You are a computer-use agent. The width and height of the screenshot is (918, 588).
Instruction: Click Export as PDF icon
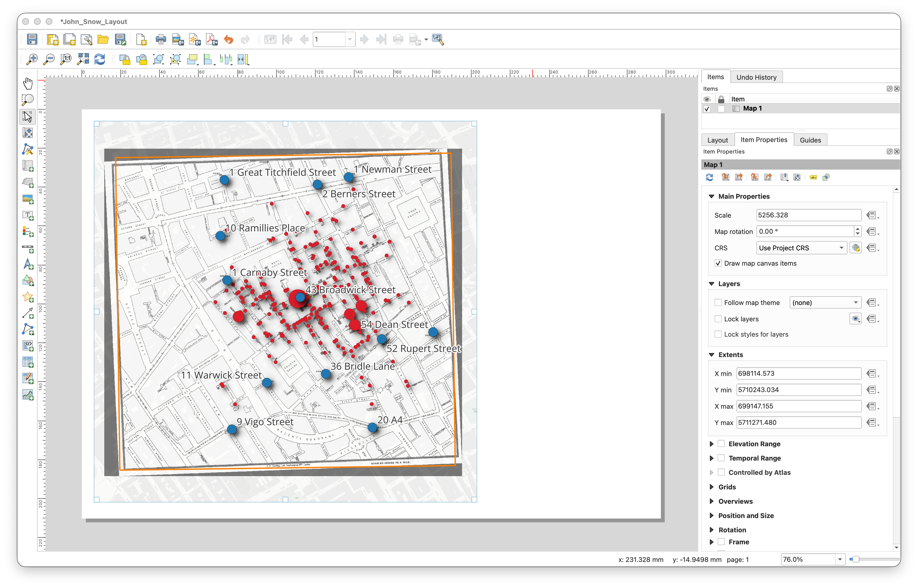pyautogui.click(x=211, y=39)
